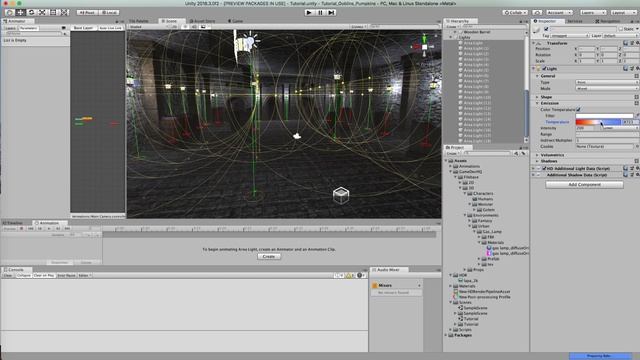Image resolution: width=640 pixels, height=360 pixels.
Task: Open the Tile Palette tab
Action: 139,21
